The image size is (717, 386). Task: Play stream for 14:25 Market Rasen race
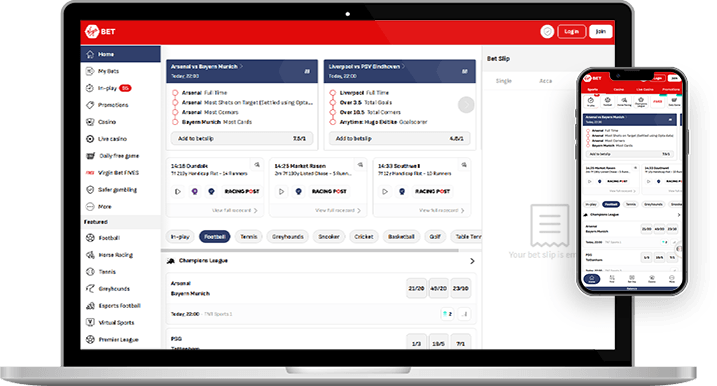click(x=282, y=192)
